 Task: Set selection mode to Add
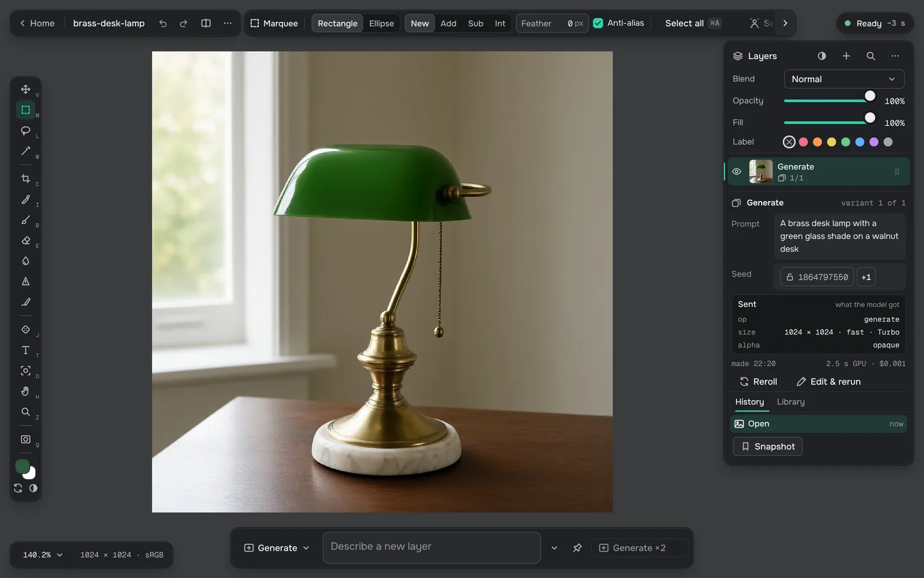tap(449, 23)
